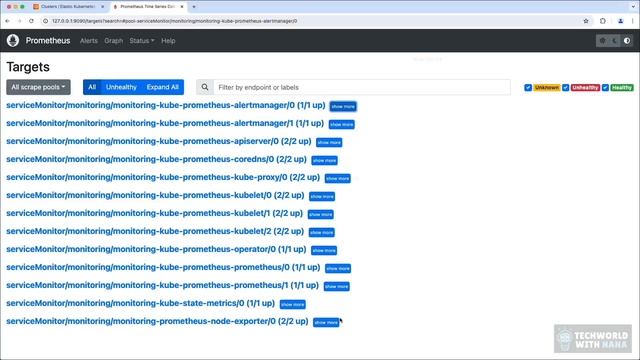Open alertmanager/1 scrape pool link
Viewport: 640px width, 360px height.
click(x=165, y=123)
